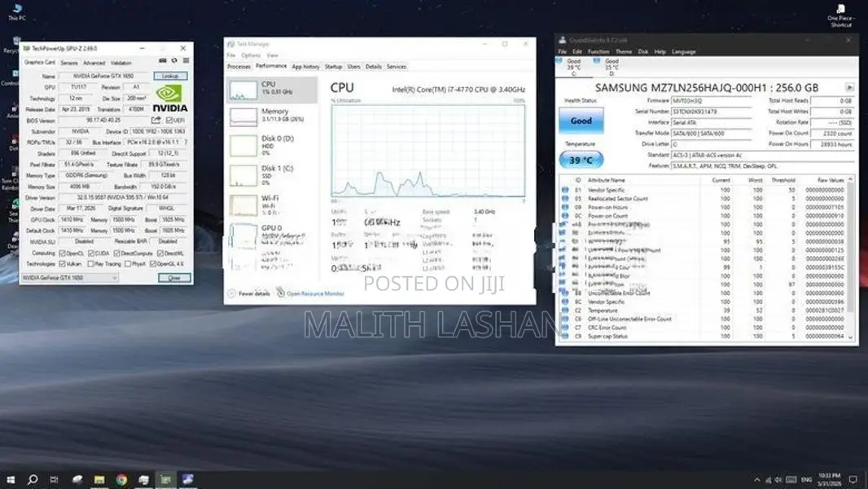This screenshot has width=868, height=489.
Task: Open the Processes tab in Task Manager
Action: tap(239, 67)
